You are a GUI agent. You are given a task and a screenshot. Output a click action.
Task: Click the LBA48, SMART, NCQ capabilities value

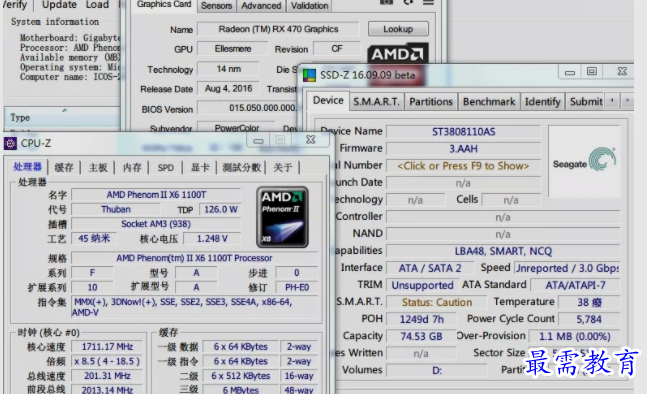point(503,251)
